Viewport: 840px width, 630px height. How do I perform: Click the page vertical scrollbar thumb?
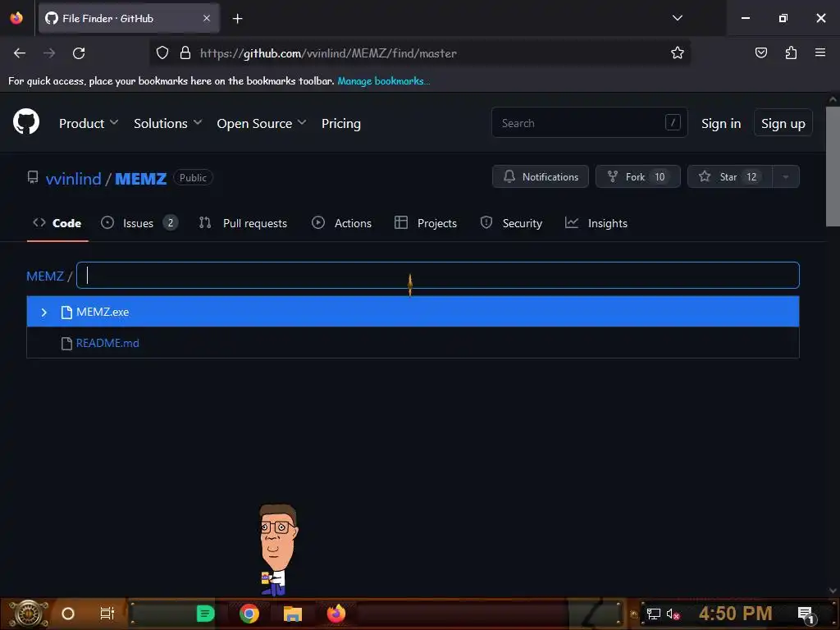click(833, 166)
